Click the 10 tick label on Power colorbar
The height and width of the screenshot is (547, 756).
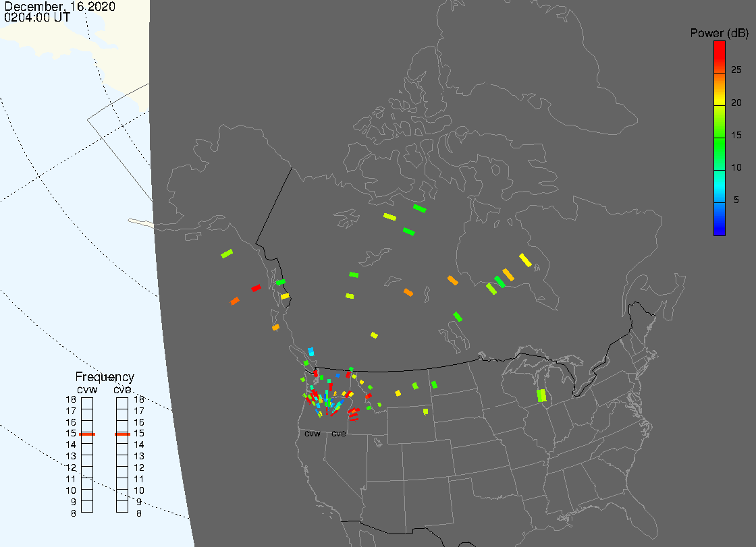[x=736, y=167]
